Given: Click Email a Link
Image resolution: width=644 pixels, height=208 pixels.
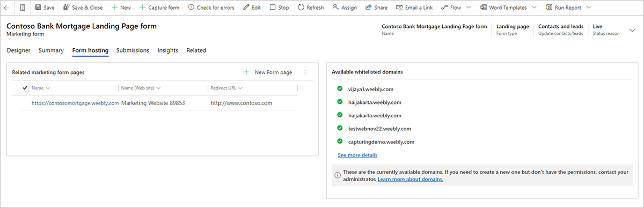Looking at the screenshot, I should pos(415,8).
